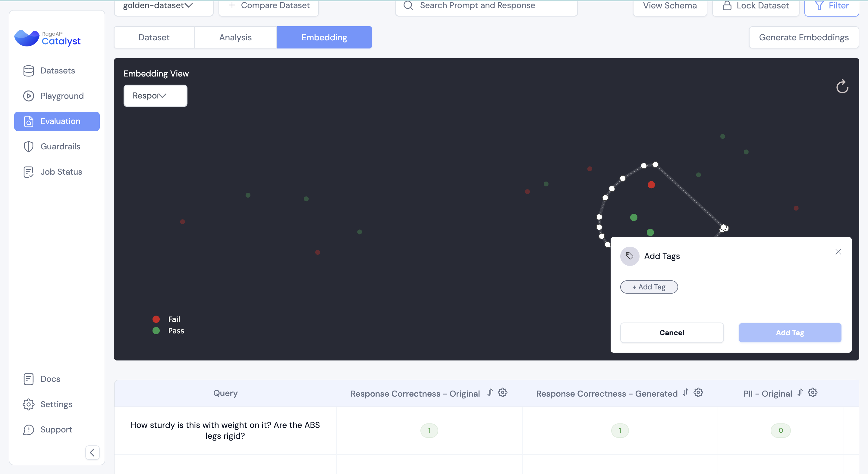The height and width of the screenshot is (474, 868).
Task: Close the Add Tags dialog
Action: 838,252
